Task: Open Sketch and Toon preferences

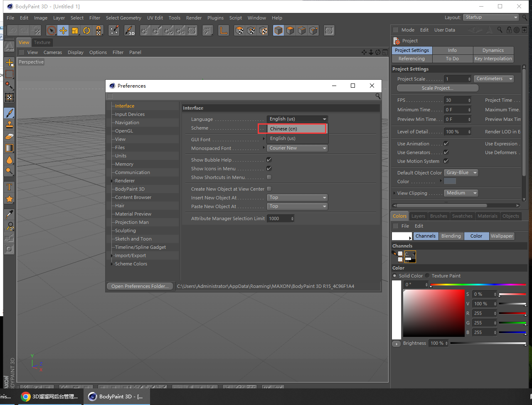Action: (x=133, y=239)
